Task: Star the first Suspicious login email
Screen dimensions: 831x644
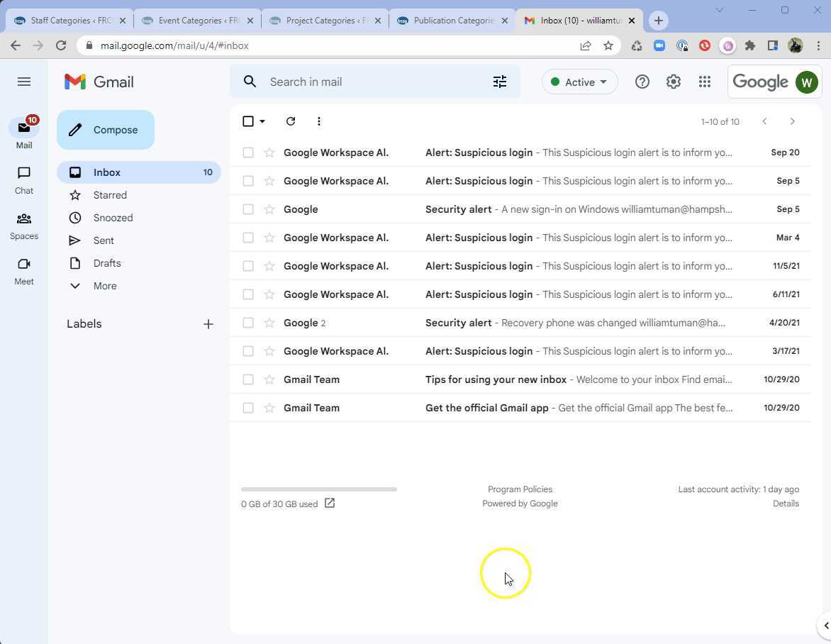Action: tap(268, 152)
